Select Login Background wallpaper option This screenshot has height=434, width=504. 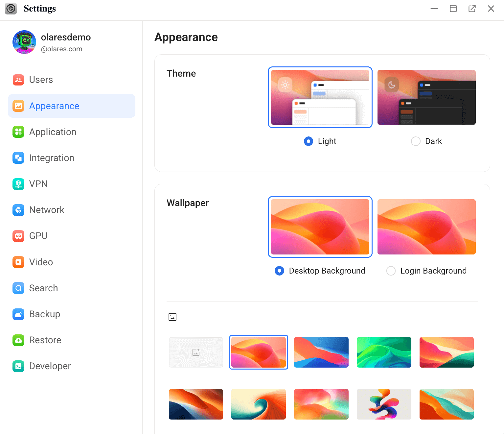pos(391,271)
